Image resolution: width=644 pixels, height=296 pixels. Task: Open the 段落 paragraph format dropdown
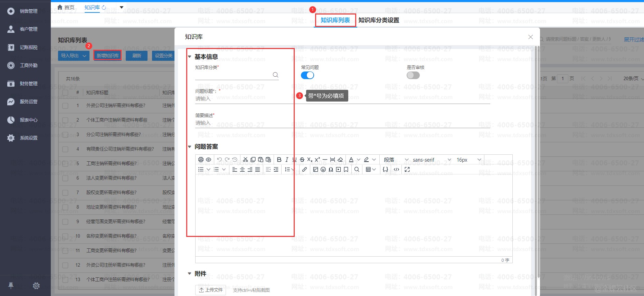396,160
